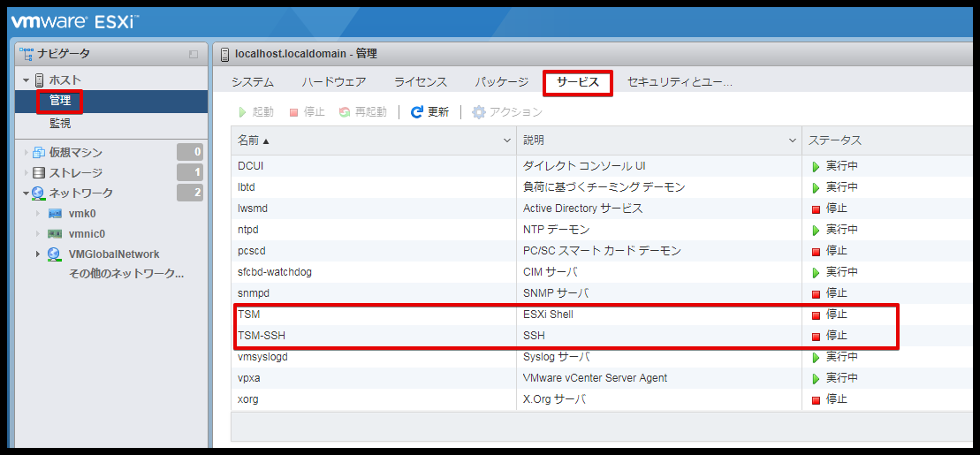Select the vpxa service name
Viewport: 980px width, 455px height.
(249, 378)
